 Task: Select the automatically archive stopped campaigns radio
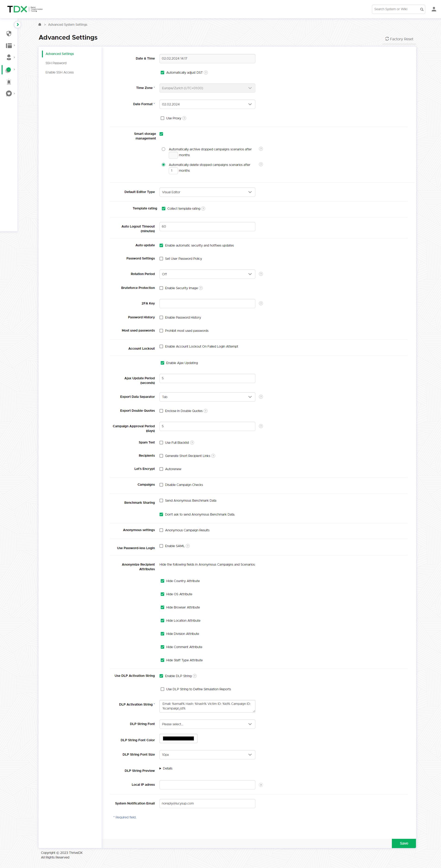[x=163, y=149]
